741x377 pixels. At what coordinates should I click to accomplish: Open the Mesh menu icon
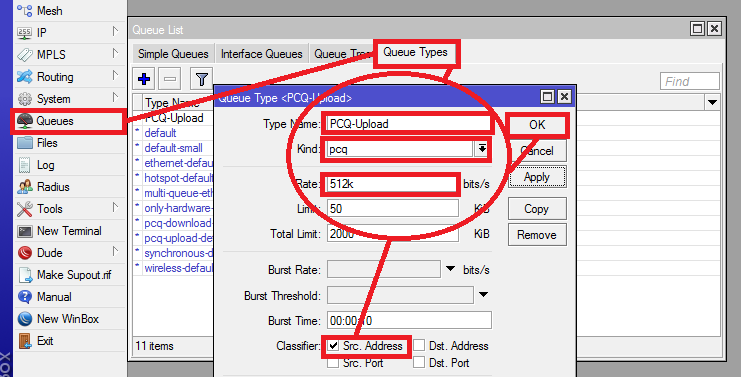click(25, 10)
